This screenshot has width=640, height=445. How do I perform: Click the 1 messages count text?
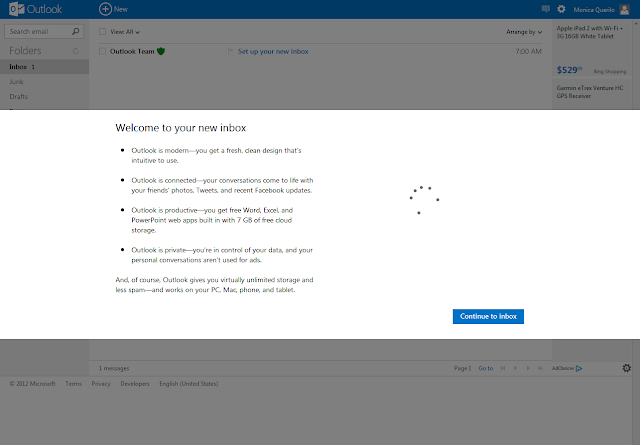[x=114, y=368]
